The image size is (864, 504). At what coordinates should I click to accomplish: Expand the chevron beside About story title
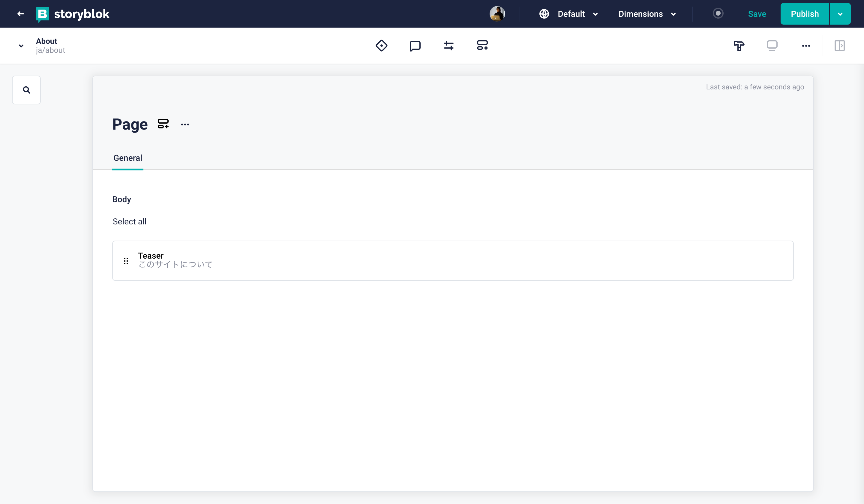pyautogui.click(x=21, y=46)
